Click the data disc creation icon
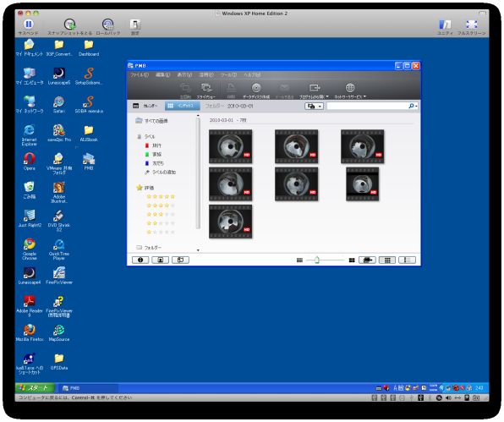The width and height of the screenshot is (504, 422). coord(256,90)
